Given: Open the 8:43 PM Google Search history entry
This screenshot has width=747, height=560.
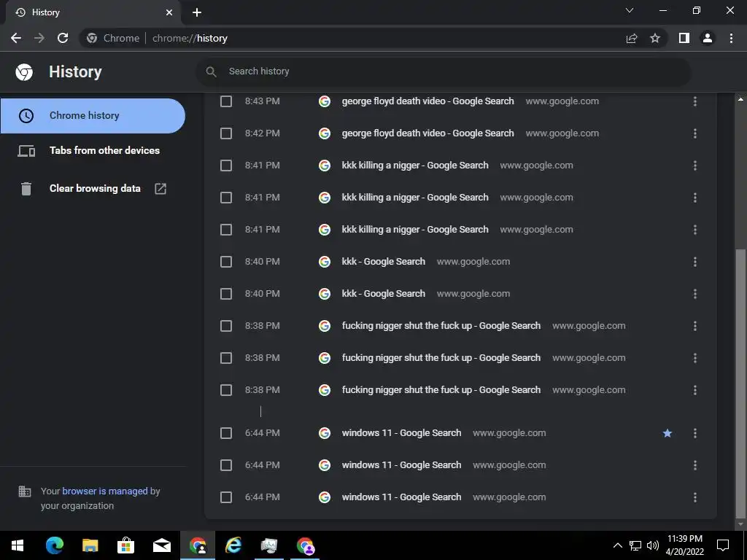Looking at the screenshot, I should coord(427,101).
